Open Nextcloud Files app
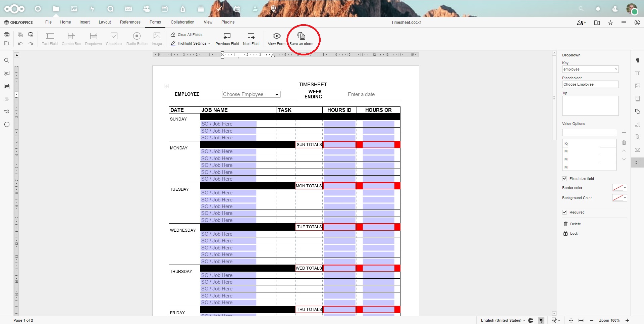 click(56, 9)
